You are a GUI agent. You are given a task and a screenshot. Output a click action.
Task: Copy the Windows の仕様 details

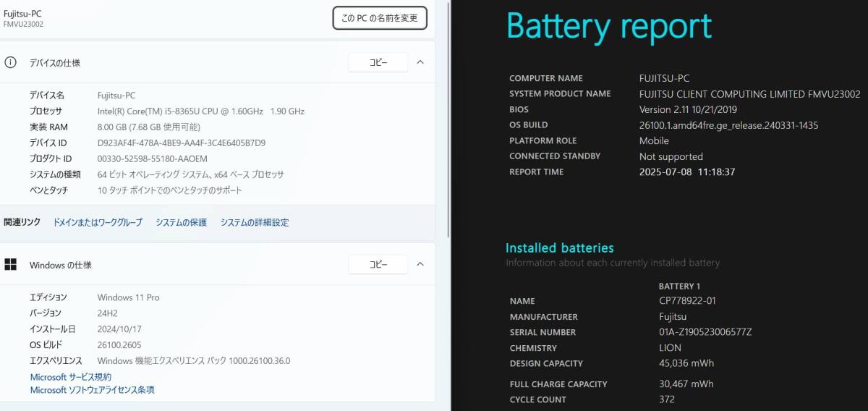pos(378,265)
